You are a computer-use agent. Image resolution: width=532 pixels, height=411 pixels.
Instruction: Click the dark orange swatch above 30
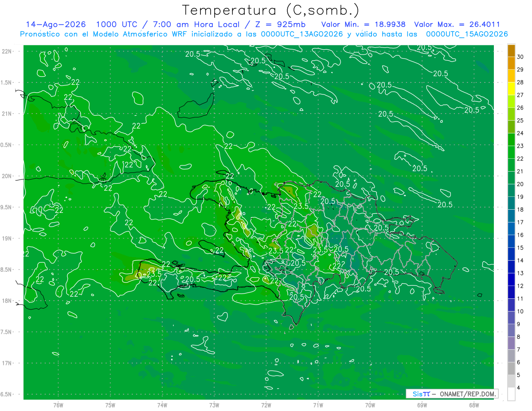click(511, 51)
